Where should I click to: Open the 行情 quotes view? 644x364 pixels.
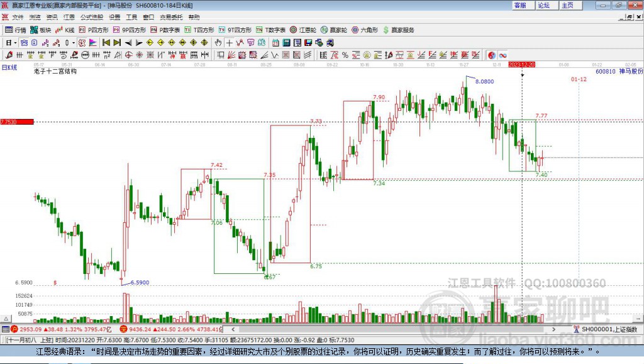(x=15, y=30)
